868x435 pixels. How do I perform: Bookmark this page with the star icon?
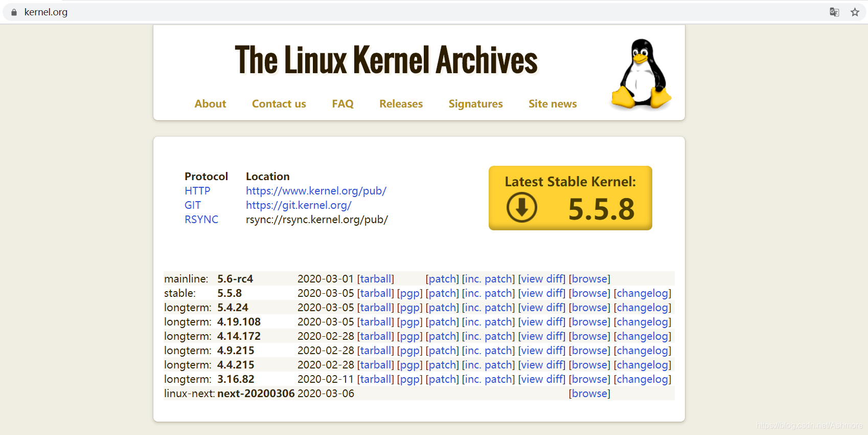click(x=855, y=12)
